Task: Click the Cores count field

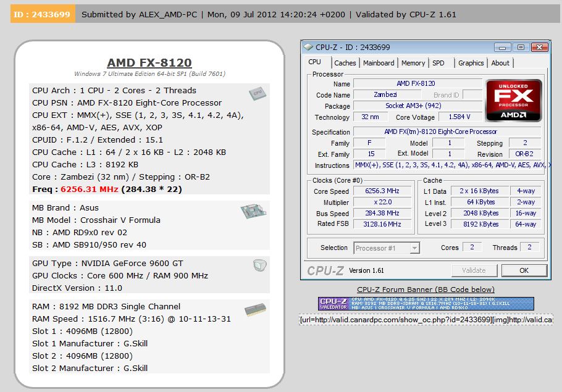Action: pyautogui.click(x=472, y=248)
